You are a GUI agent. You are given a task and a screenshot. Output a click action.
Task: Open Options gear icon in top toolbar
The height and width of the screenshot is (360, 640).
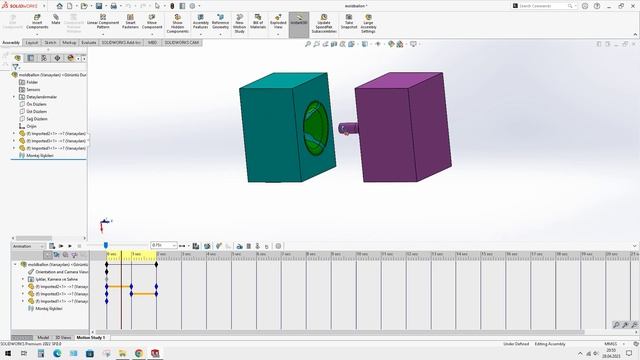(193, 6)
